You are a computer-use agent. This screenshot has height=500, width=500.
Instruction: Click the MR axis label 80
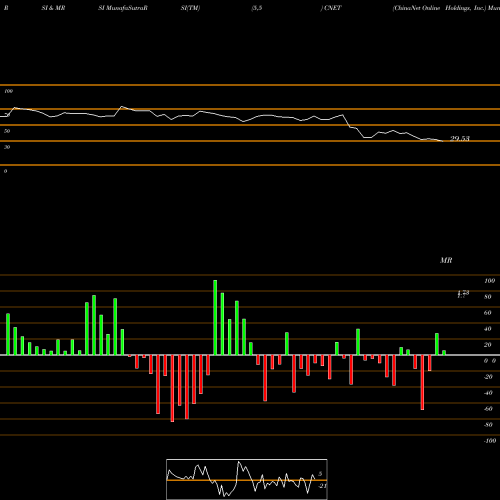click(x=488, y=297)
